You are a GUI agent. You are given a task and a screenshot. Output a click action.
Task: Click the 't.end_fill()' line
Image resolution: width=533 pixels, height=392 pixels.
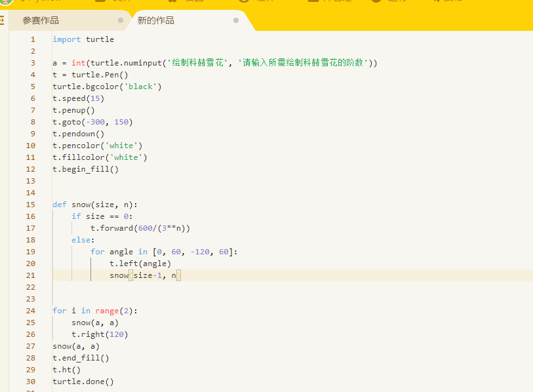(x=81, y=358)
